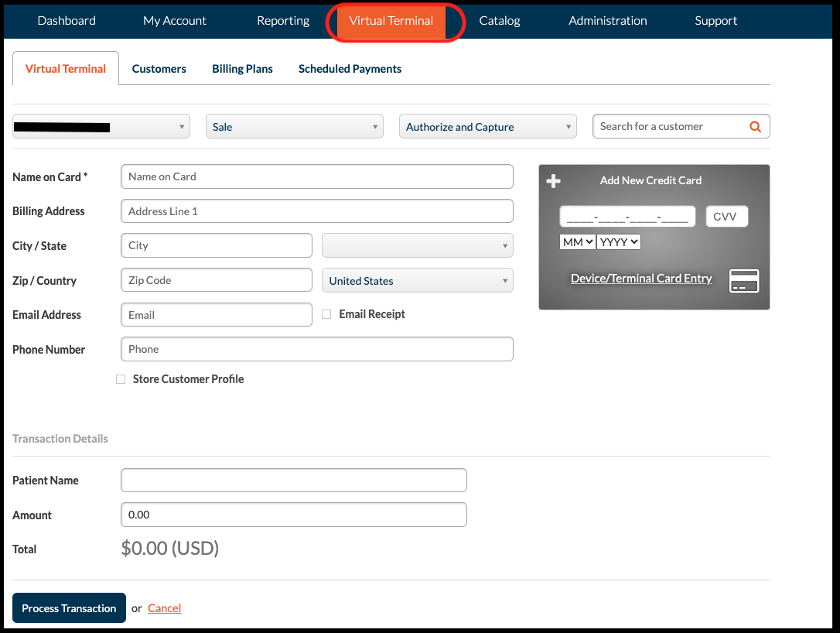Select expiration month MM dropdown
Viewport: 840px width, 633px height.
(x=577, y=242)
